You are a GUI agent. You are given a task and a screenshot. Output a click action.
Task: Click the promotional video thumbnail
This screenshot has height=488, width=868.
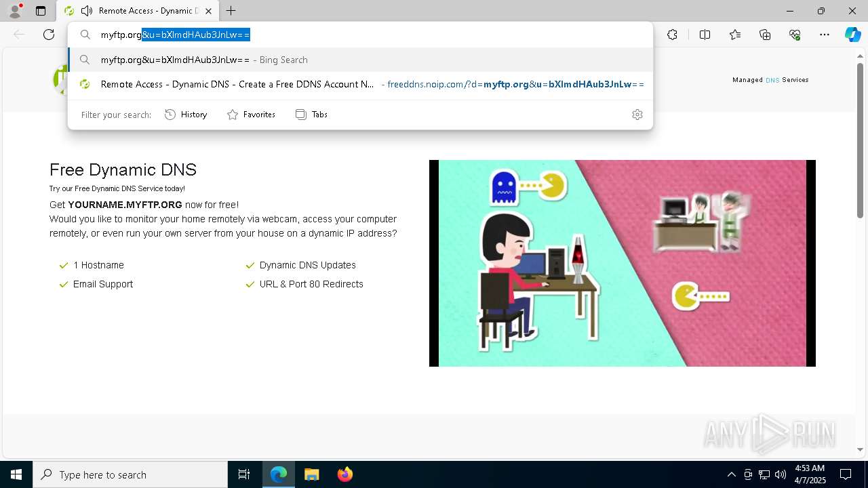click(x=622, y=263)
